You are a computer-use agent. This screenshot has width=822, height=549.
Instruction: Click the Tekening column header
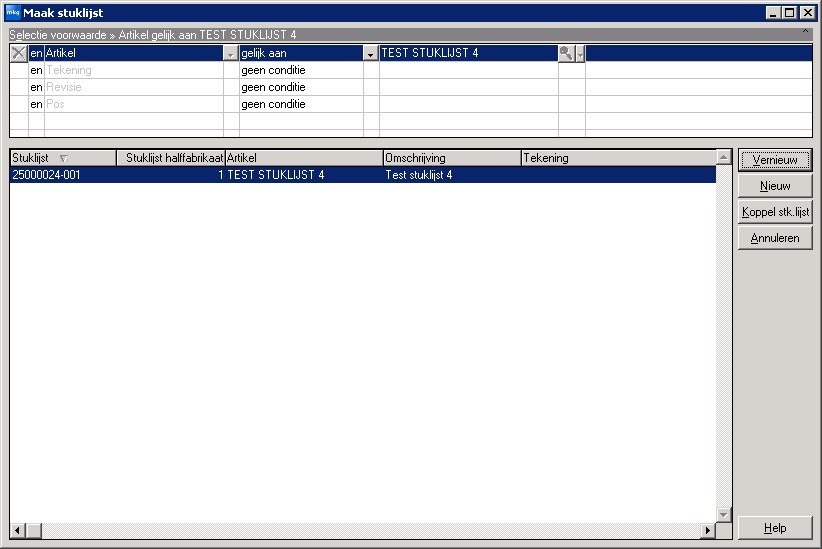click(619, 158)
